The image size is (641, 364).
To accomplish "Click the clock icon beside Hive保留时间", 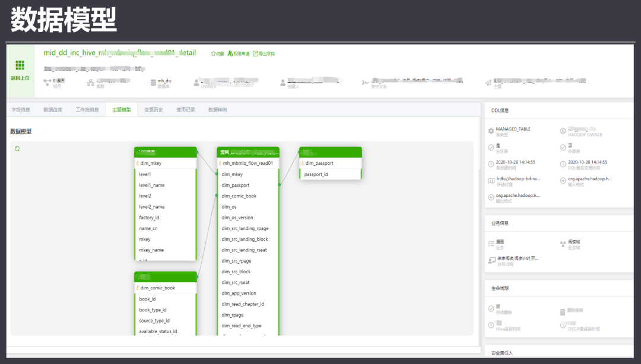I will pyautogui.click(x=491, y=325).
